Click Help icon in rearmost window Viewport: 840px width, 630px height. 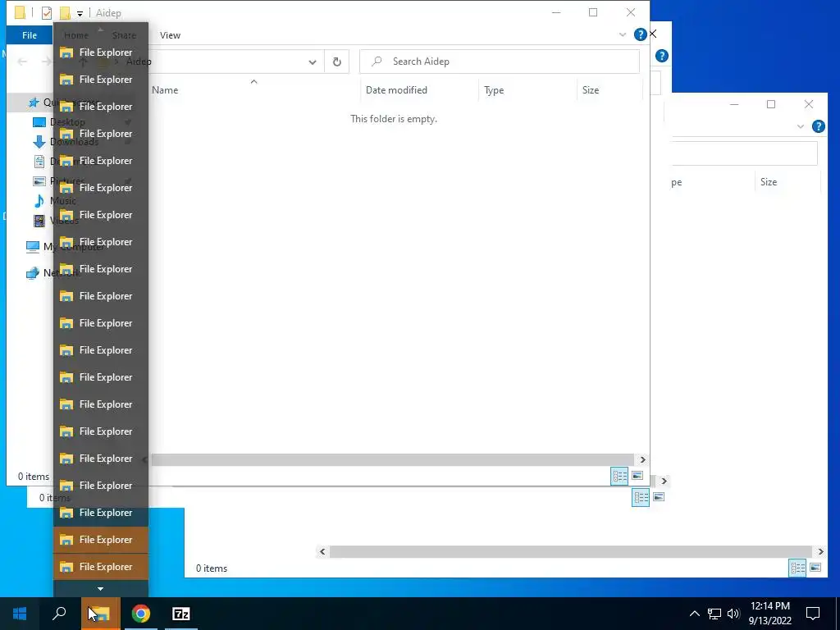[x=818, y=126]
